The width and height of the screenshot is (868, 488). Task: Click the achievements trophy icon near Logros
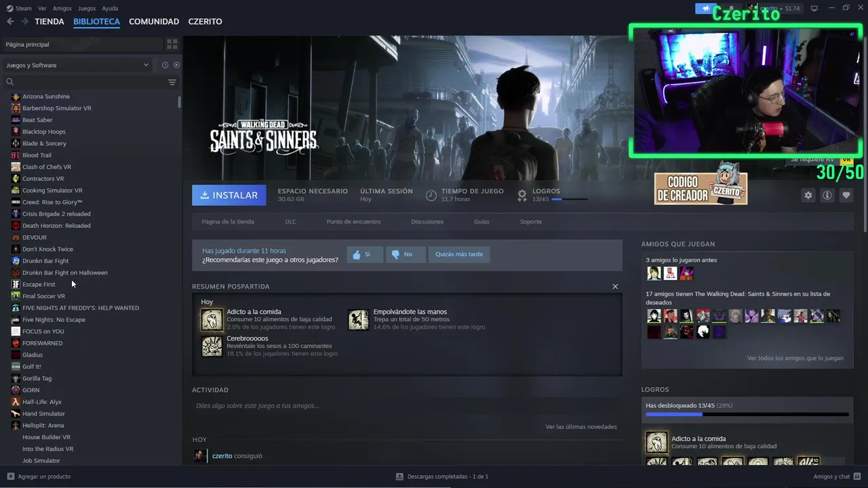click(522, 195)
